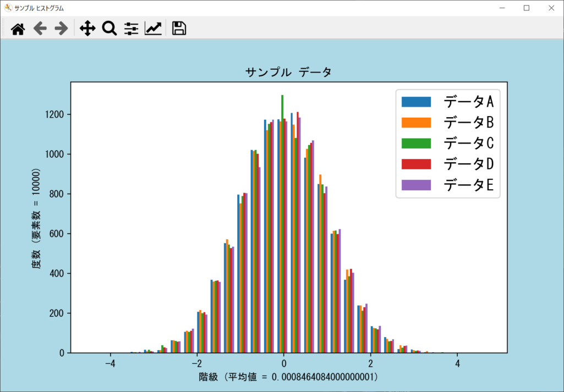
Task: Click the legend label データD
Action: click(x=469, y=164)
